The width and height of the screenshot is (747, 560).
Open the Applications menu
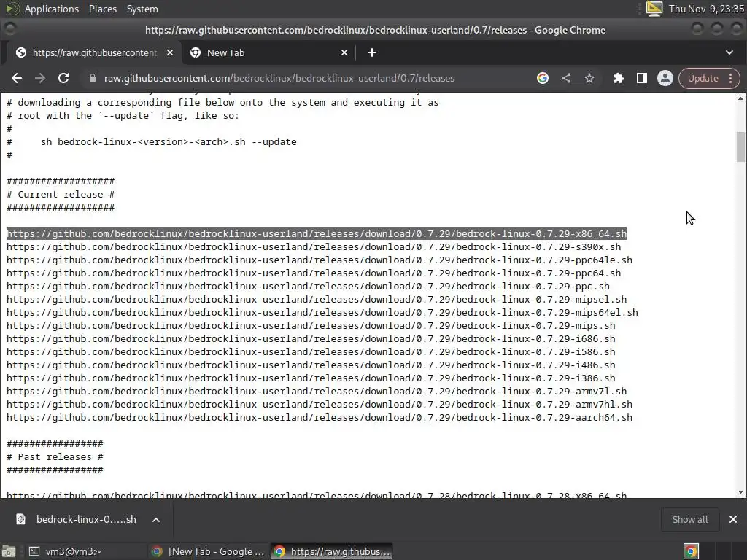point(52,9)
